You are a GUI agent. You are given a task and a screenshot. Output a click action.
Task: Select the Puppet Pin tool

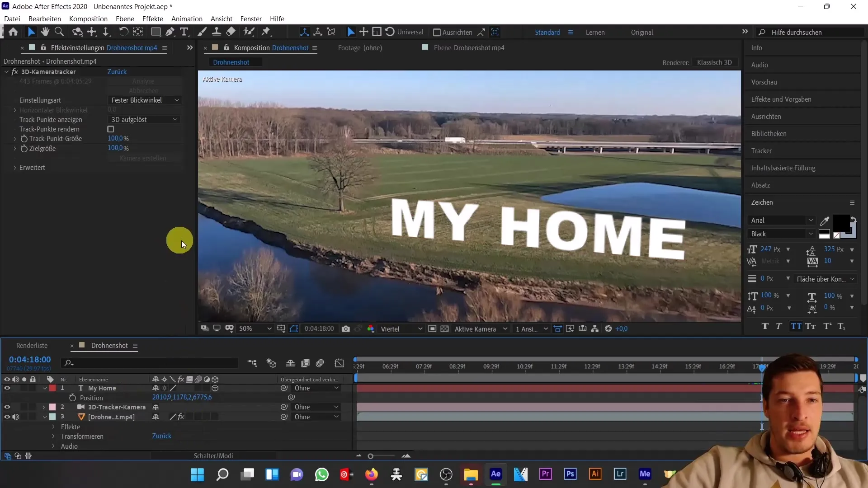[266, 32]
